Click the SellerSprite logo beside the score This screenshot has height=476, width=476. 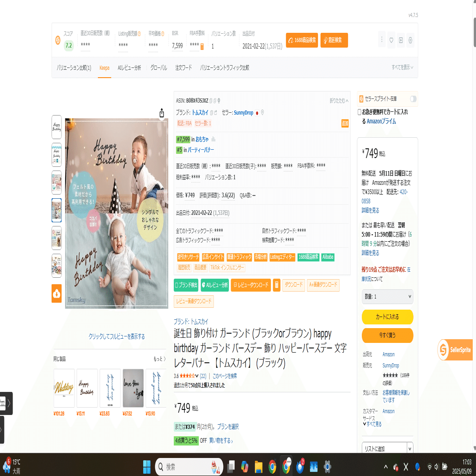[x=58, y=40]
